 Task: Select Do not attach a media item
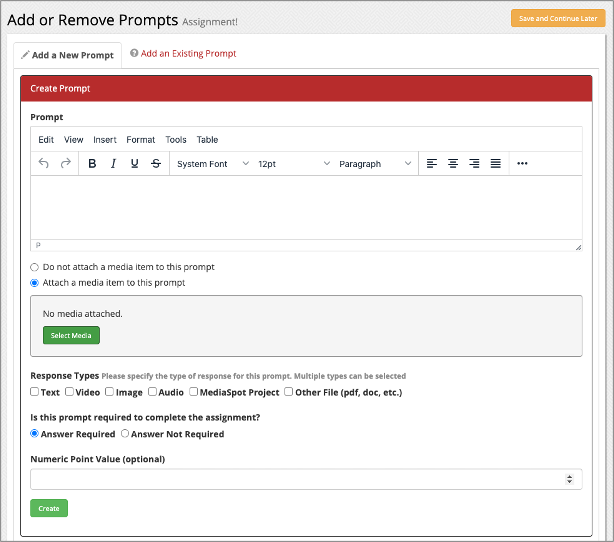[x=35, y=267]
